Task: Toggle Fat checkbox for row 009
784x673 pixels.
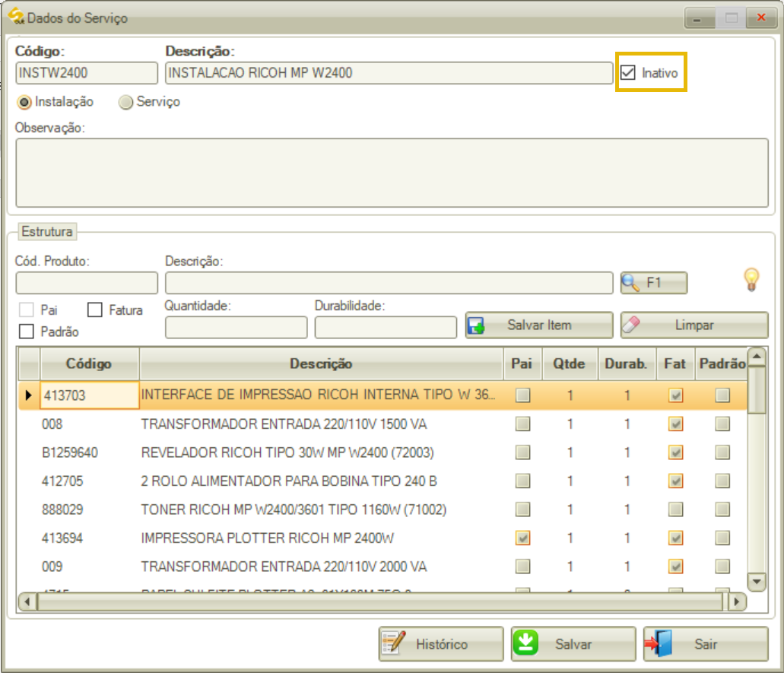Action: pos(675,567)
